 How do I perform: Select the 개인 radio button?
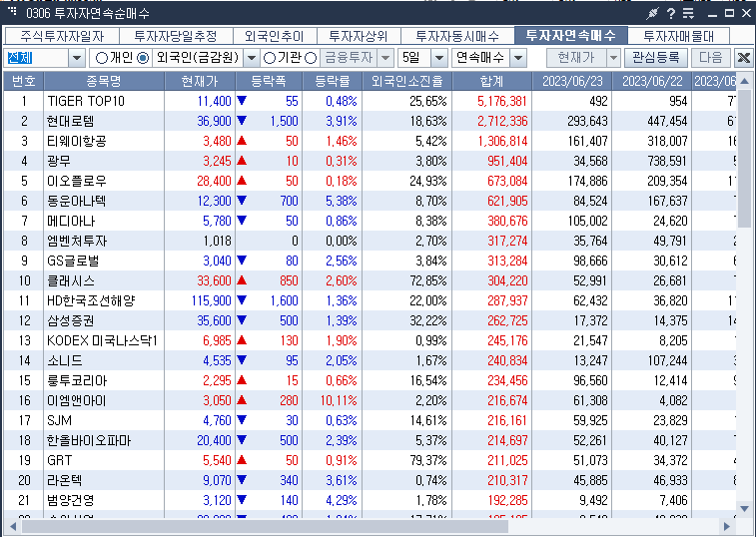tap(101, 58)
